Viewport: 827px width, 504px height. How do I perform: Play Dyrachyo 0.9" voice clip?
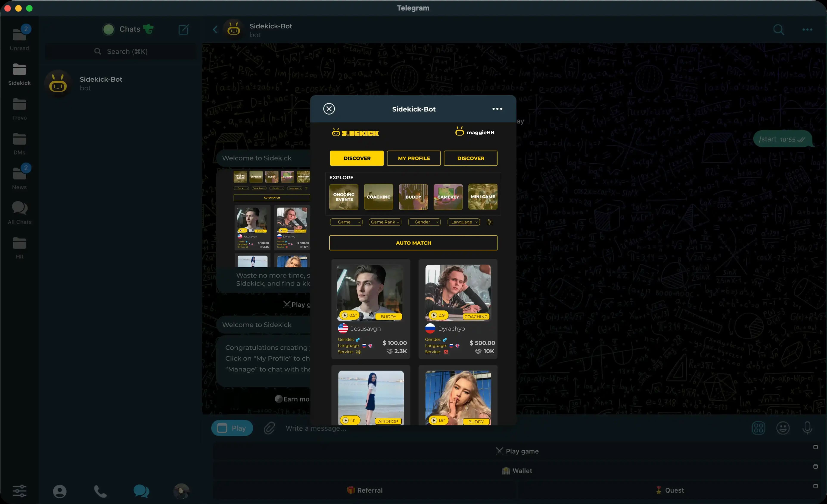[x=438, y=315]
